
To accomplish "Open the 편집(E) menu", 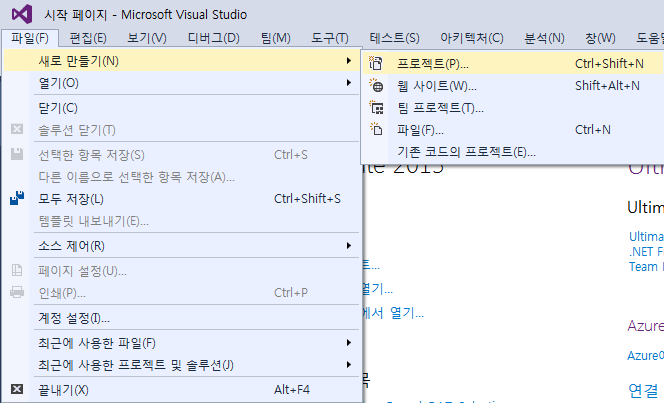I will (x=88, y=39).
